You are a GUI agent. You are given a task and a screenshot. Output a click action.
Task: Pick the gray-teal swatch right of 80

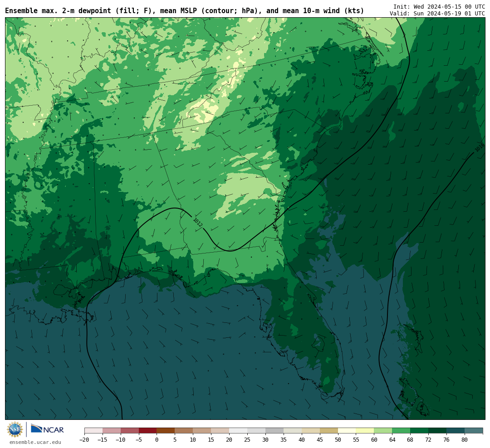(x=474, y=431)
